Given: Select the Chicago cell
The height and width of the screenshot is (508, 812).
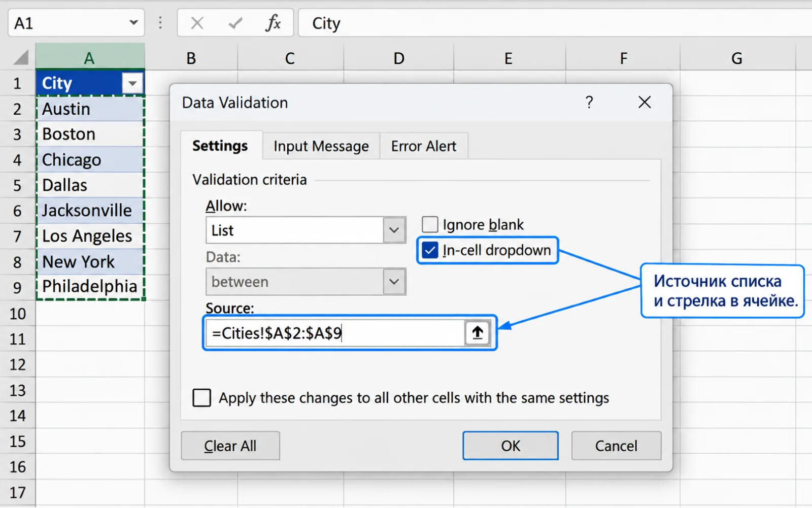Looking at the screenshot, I should click(90, 159).
